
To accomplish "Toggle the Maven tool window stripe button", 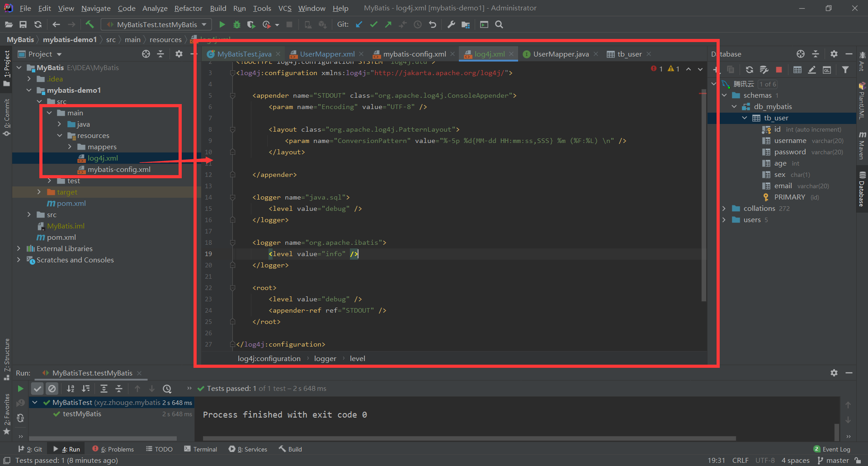I will click(x=862, y=145).
